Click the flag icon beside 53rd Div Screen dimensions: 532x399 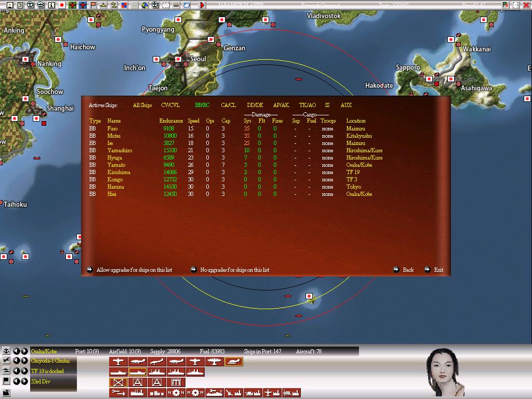[x=6, y=381]
